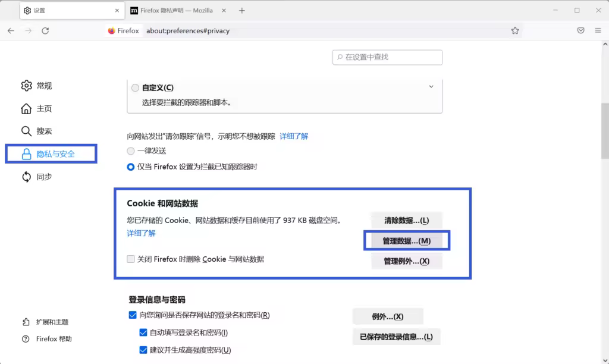Viewport: 609px width, 364px height.
Task: Click the 937 KB disk usage text
Action: 295,220
